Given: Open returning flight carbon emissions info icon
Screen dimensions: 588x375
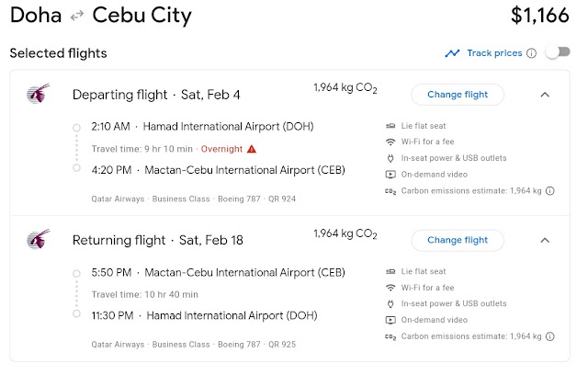Looking at the screenshot, I should pyautogui.click(x=550, y=337).
